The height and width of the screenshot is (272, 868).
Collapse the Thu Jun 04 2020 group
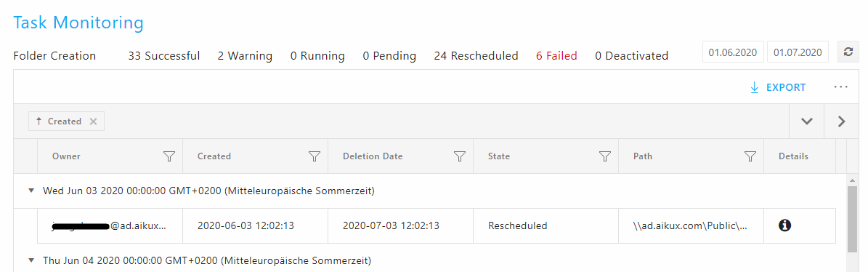pos(31,260)
